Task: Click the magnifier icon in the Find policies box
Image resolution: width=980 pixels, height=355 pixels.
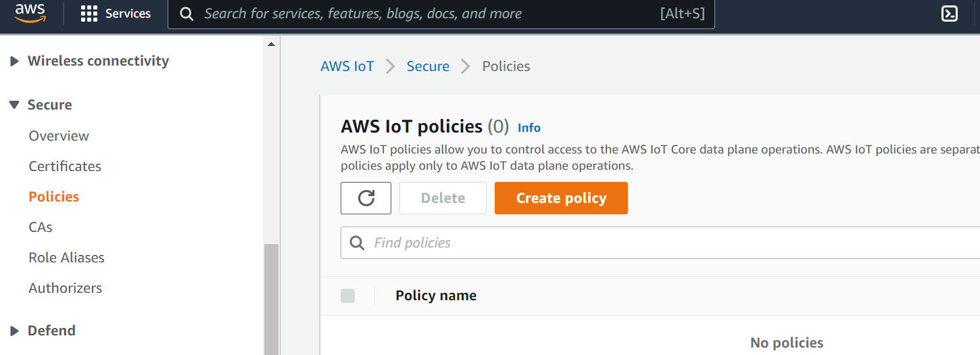Action: (x=357, y=243)
